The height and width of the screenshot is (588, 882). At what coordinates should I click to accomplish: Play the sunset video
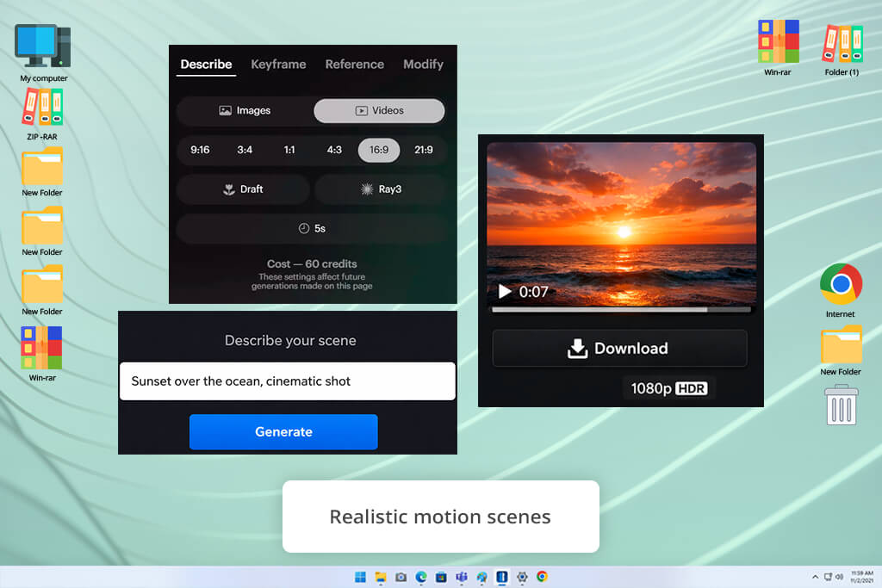[505, 291]
